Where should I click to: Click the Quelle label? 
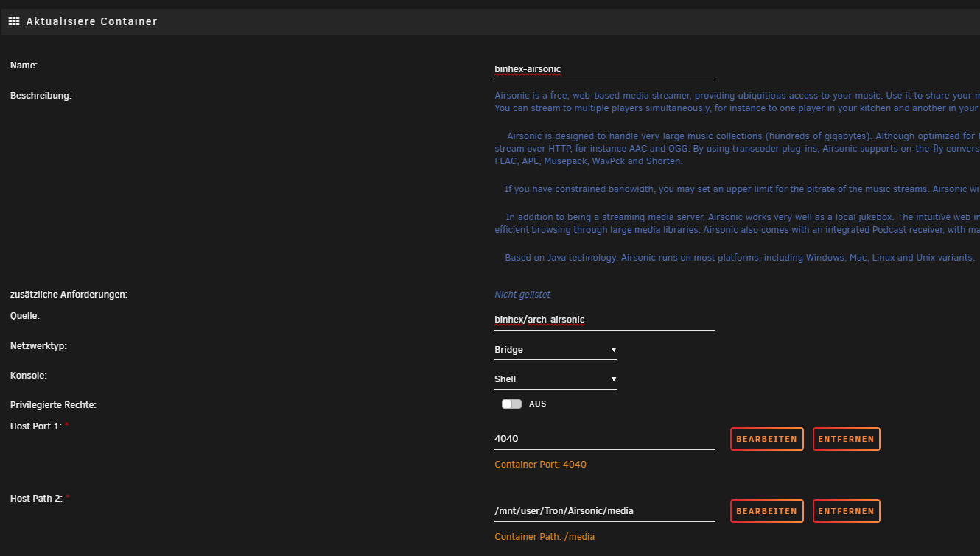pyautogui.click(x=25, y=316)
